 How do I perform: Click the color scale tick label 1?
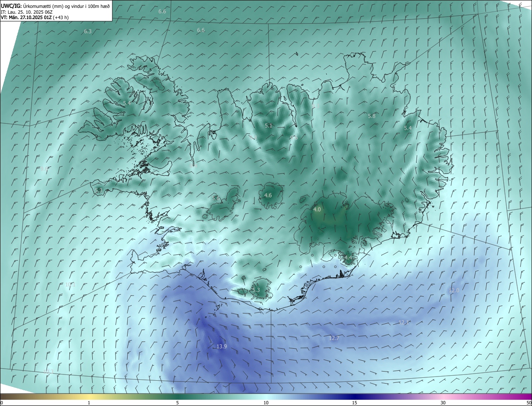[89, 403]
